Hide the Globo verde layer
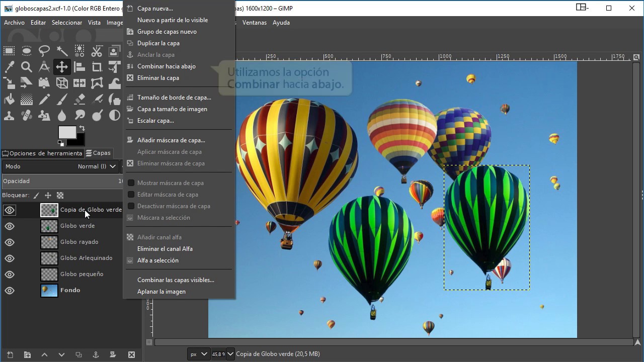The height and width of the screenshot is (362, 644). click(10, 226)
